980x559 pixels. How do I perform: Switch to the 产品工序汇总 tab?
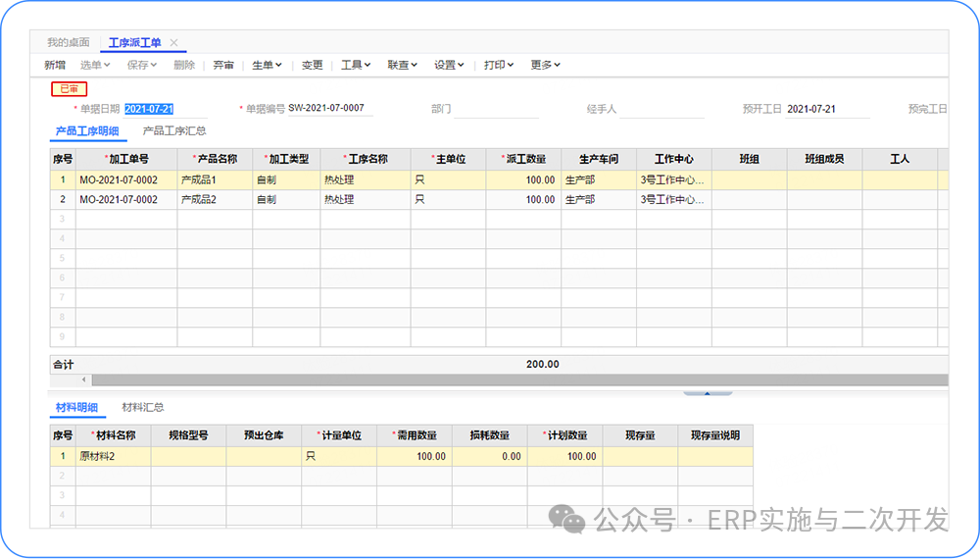(x=174, y=130)
